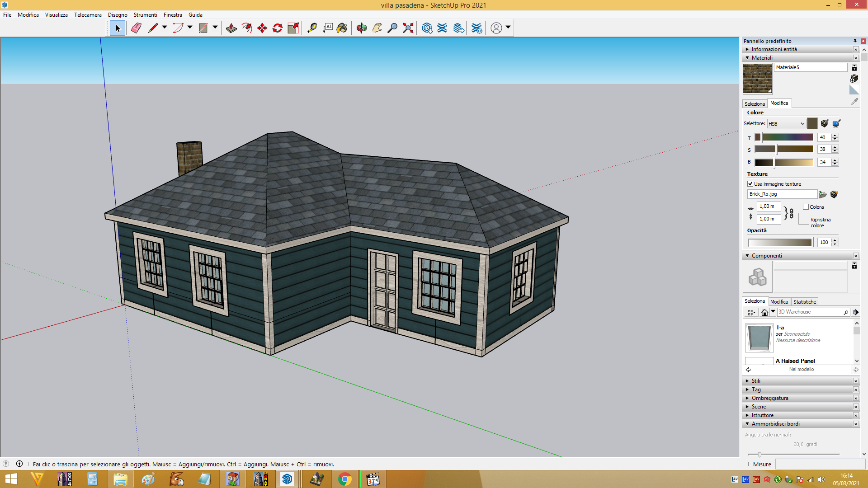This screenshot has width=868, height=488.
Task: Switch to the Statistiche tab
Action: [805, 302]
